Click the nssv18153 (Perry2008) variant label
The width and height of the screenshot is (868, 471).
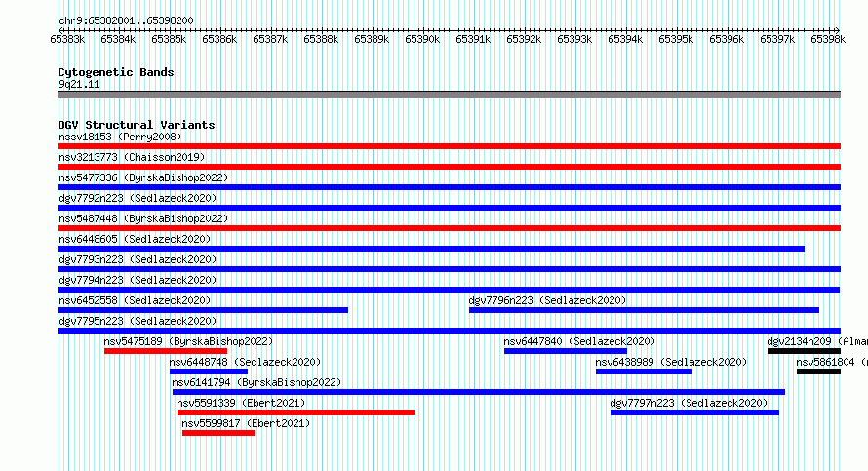120,137
